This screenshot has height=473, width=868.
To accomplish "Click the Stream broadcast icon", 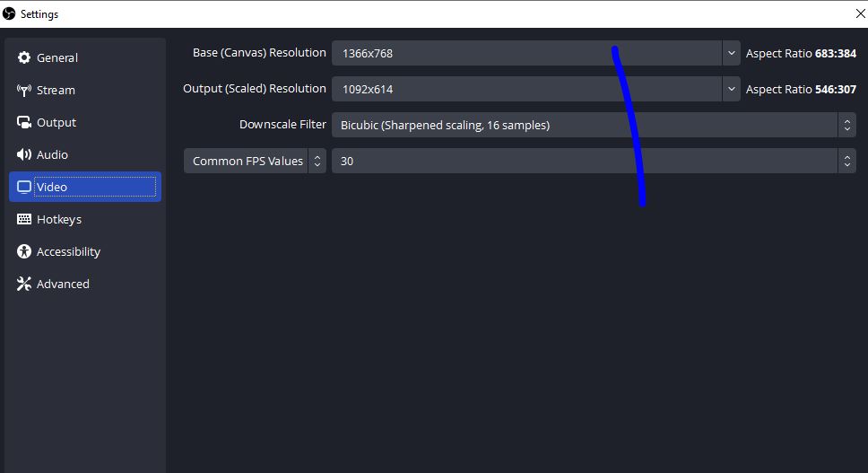I will coord(24,90).
